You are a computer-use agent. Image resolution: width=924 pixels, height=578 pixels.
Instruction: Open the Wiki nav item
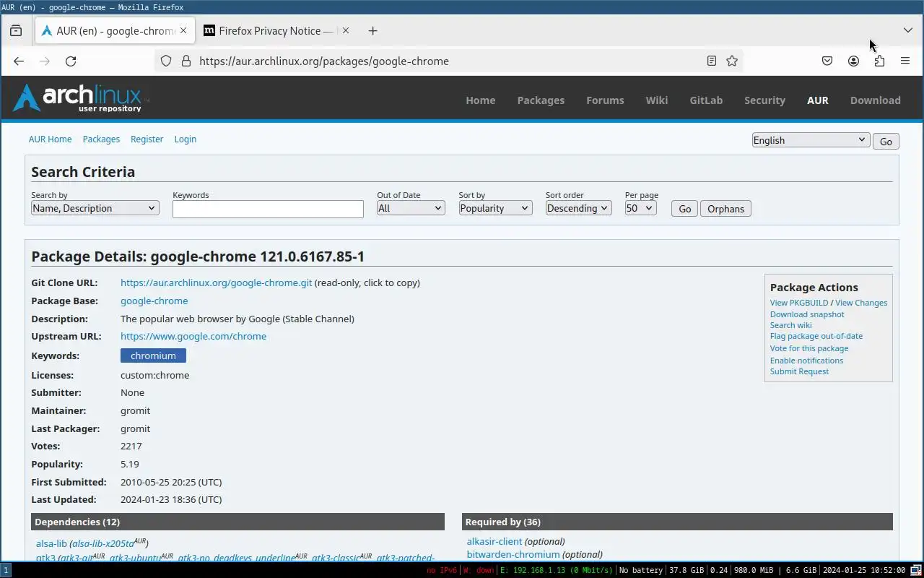657,100
